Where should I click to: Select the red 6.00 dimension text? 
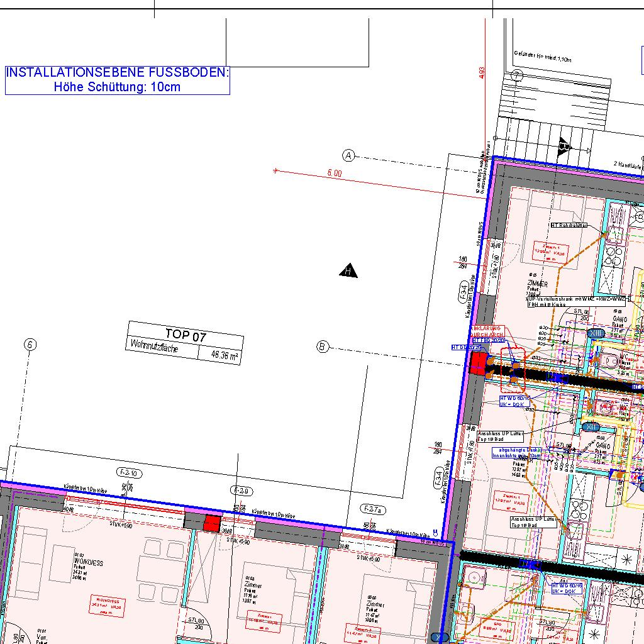click(334, 174)
